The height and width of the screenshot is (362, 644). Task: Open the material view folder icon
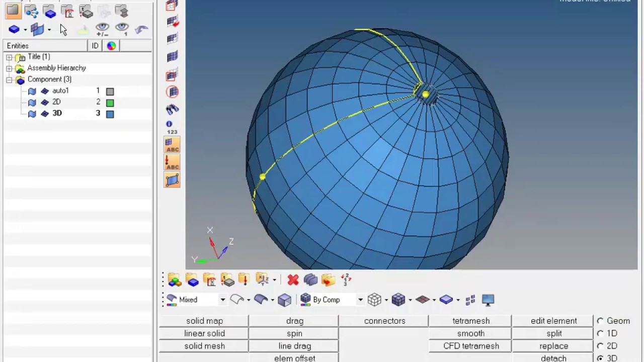coord(121,11)
